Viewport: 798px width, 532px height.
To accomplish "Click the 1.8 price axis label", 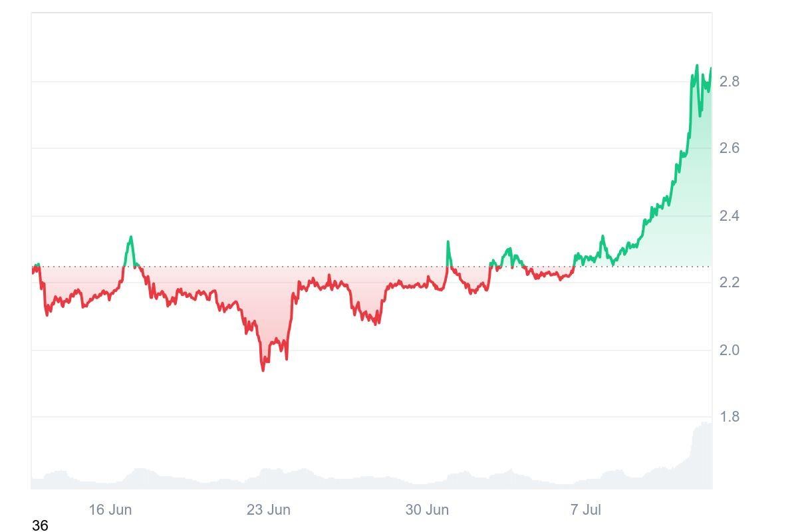I will pos(730,417).
